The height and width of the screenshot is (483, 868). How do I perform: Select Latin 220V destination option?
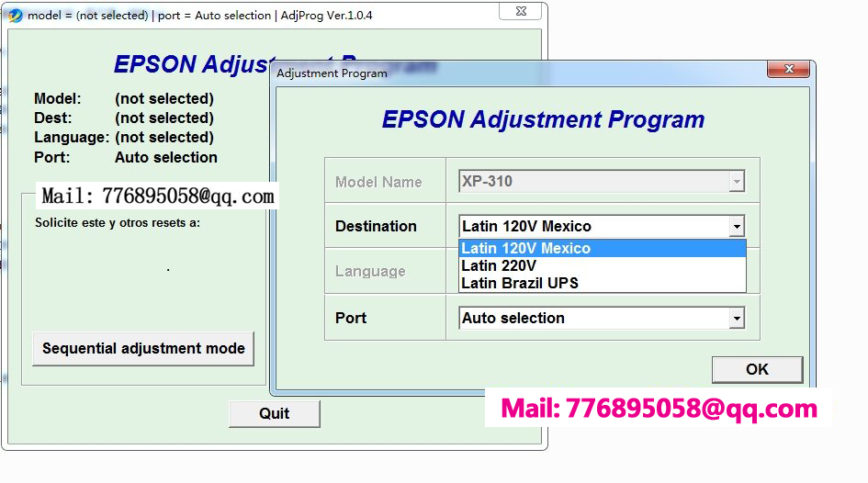[603, 265]
